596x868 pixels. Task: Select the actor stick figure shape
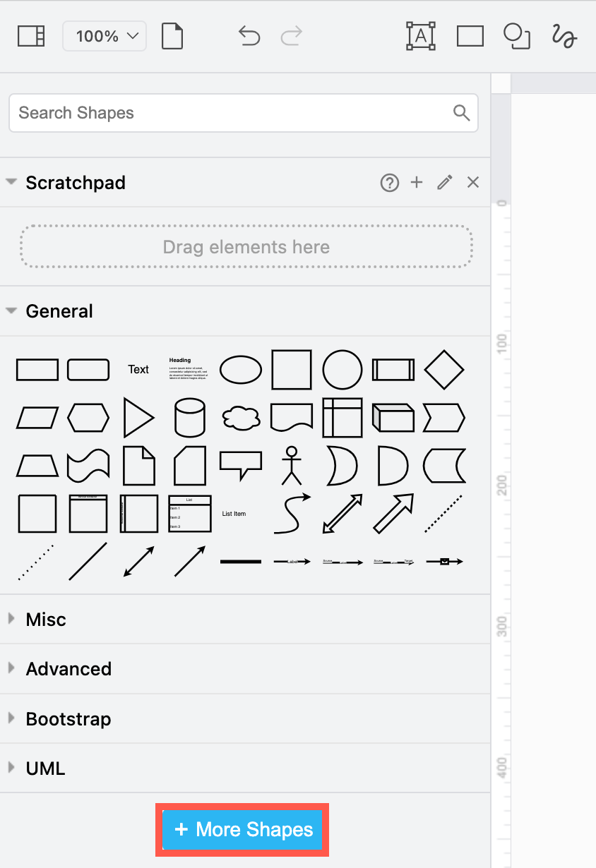tap(292, 465)
